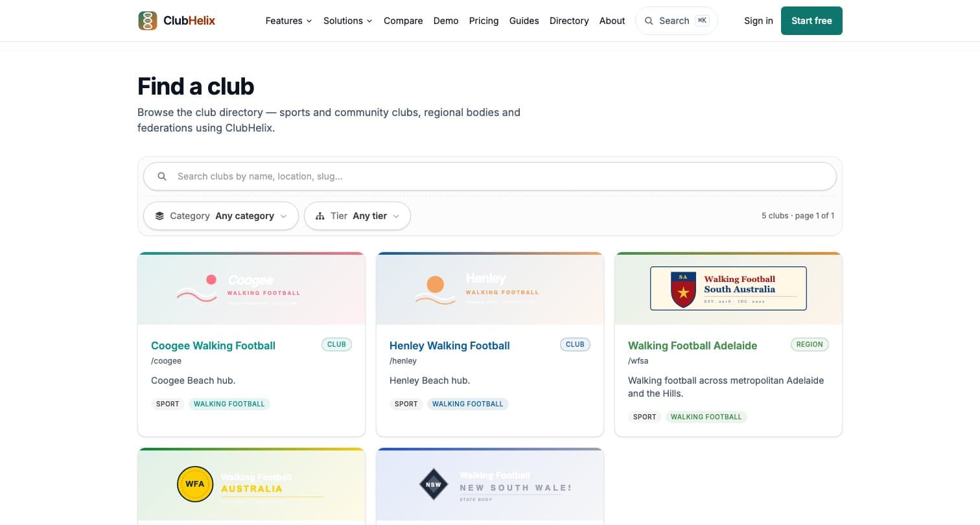The width and height of the screenshot is (980, 525).
Task: Open the header Search box
Action: 677,21
